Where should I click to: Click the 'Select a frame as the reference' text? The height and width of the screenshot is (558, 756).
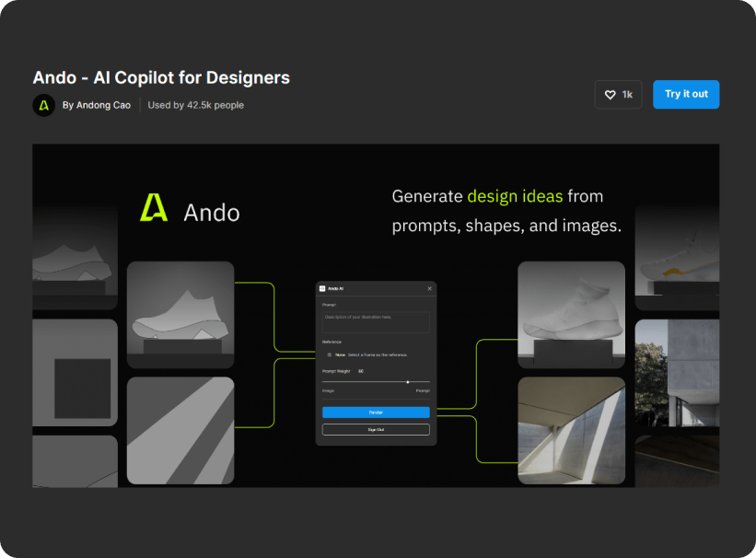point(378,355)
